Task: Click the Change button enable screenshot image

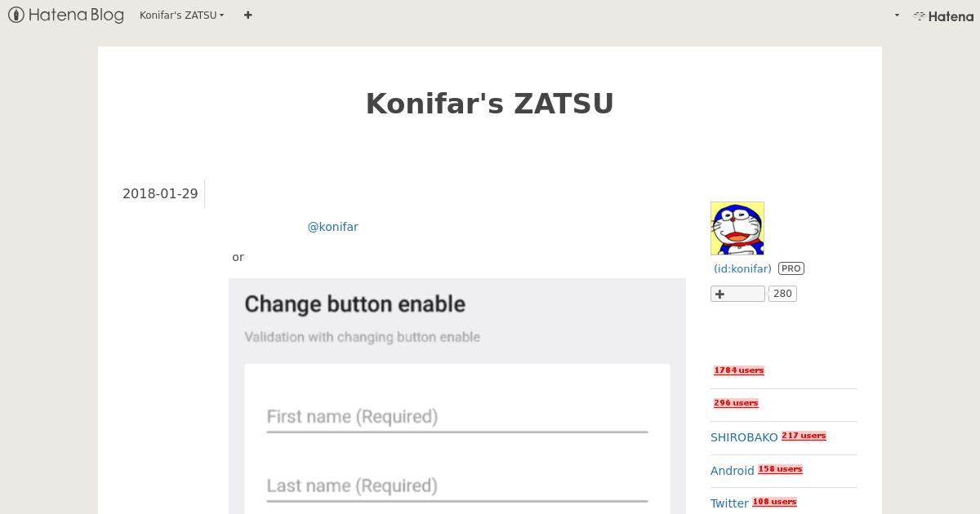Action: click(457, 397)
